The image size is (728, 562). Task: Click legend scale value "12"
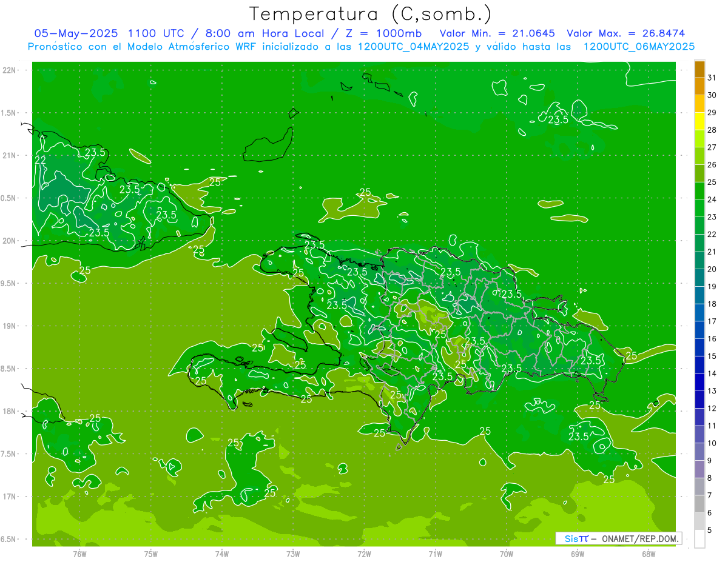coord(712,408)
